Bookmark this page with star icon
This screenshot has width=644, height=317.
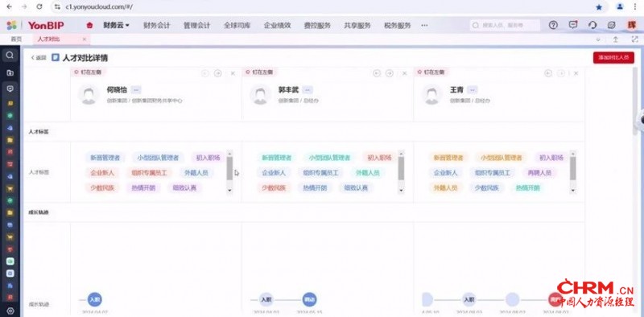click(x=599, y=7)
